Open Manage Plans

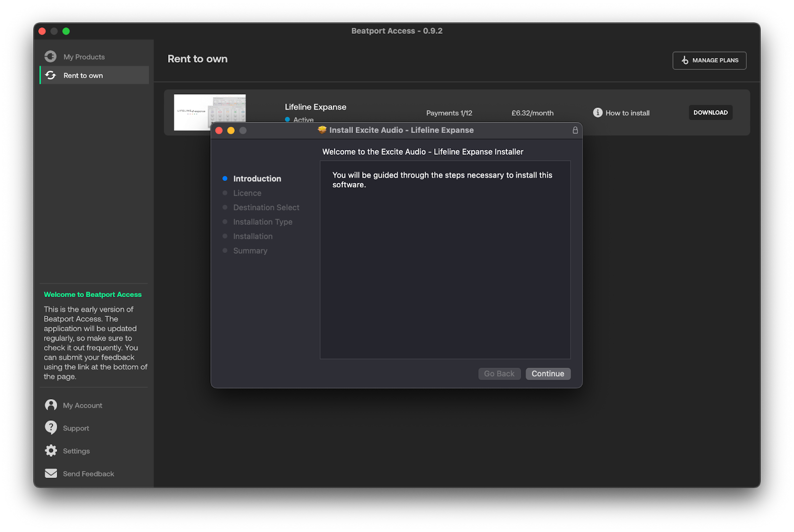click(709, 60)
